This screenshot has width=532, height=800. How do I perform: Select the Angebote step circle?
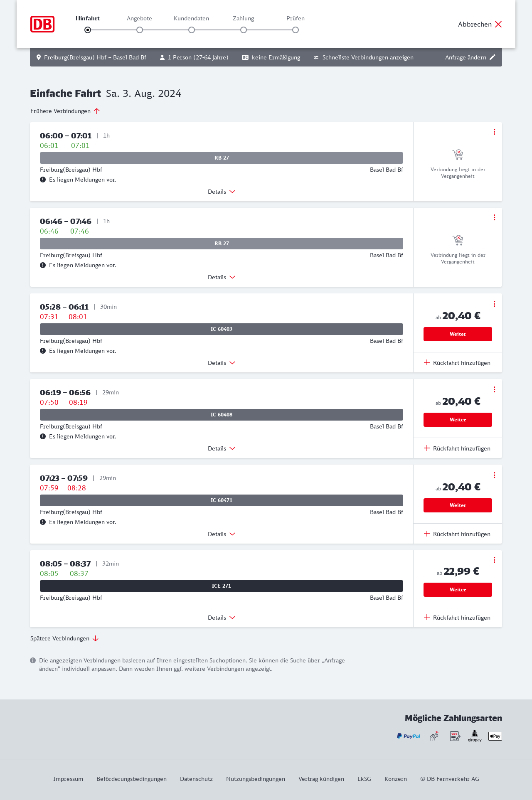[140, 30]
